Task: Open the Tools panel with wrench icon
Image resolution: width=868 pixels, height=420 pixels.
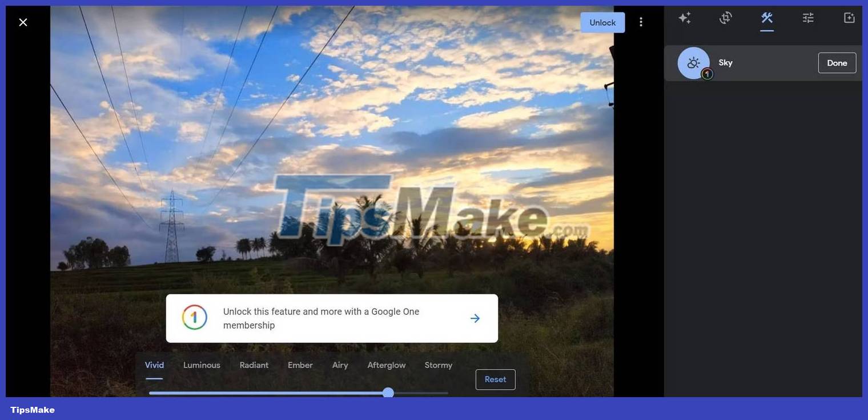Action: 767,18
